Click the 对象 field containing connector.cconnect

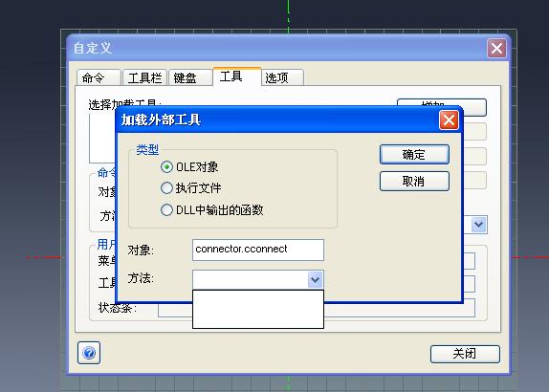click(258, 250)
